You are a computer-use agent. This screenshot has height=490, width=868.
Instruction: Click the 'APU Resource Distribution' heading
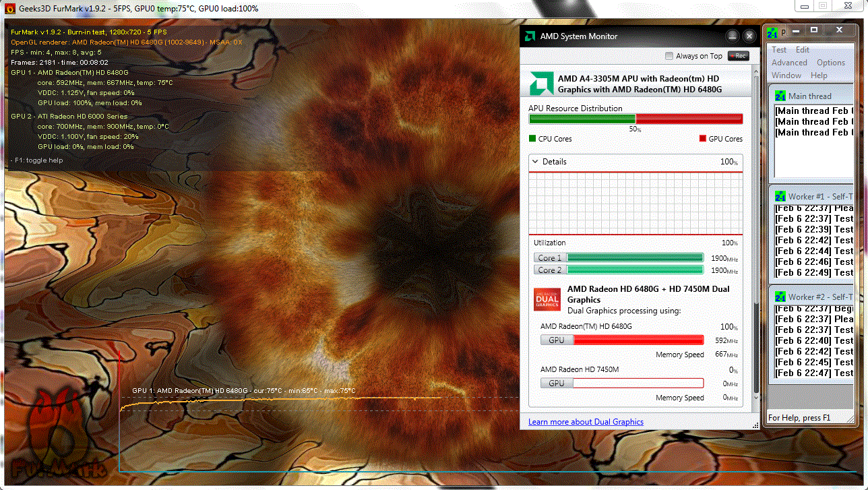click(x=576, y=109)
